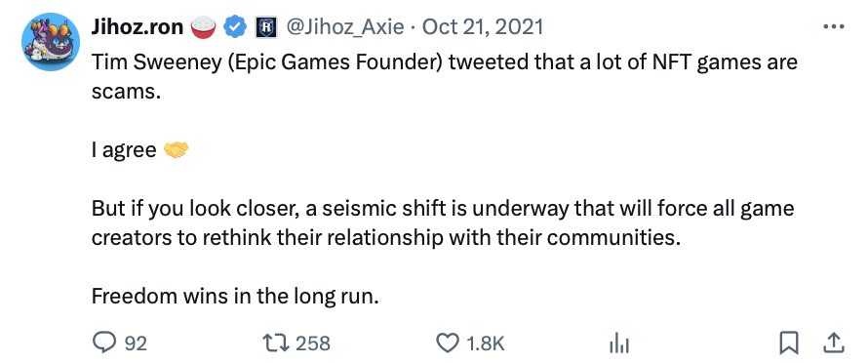Click the 92 replies count
This screenshot has width=868, height=363.
click(x=136, y=343)
